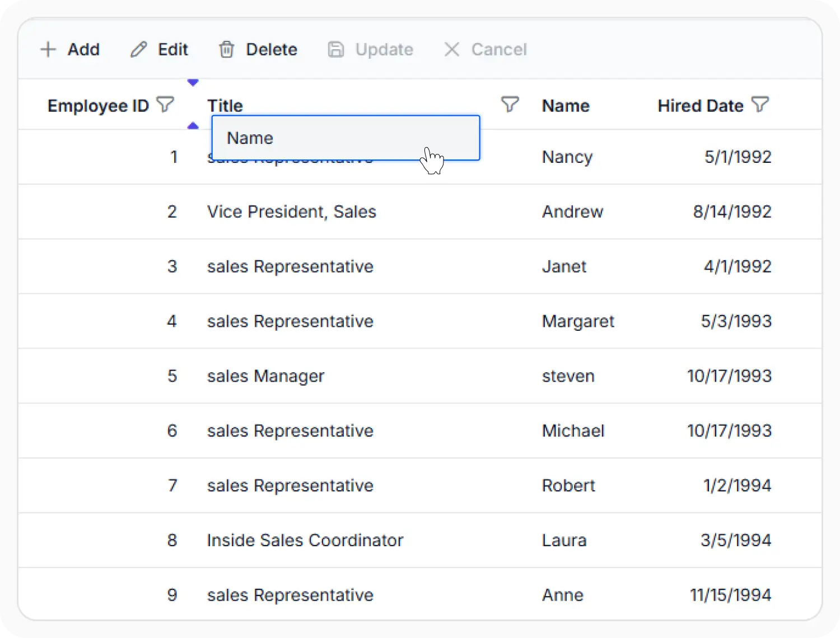The image size is (840, 638).
Task: Click Employee ID 5 cell
Action: click(172, 376)
